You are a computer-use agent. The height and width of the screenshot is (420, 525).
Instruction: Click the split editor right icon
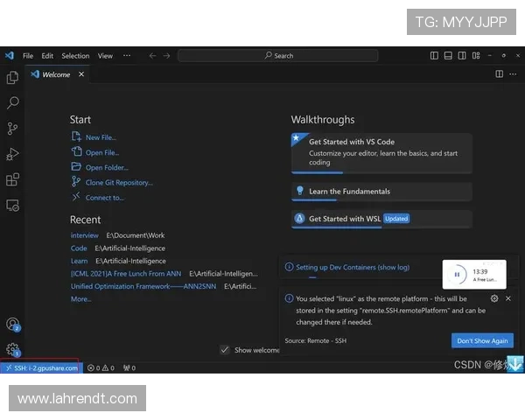(x=500, y=74)
